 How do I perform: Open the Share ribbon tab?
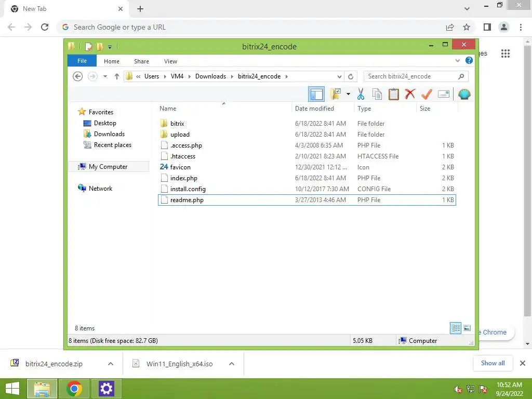[x=141, y=61]
